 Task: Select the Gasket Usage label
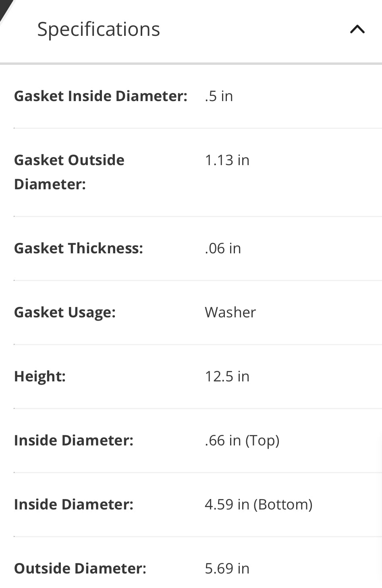tap(65, 313)
